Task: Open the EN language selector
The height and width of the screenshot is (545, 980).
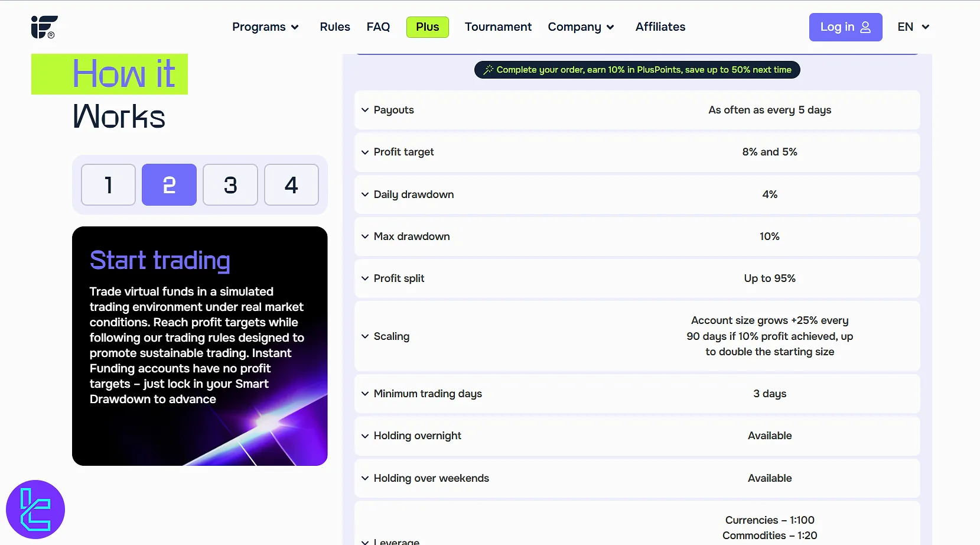Action: pos(912,27)
